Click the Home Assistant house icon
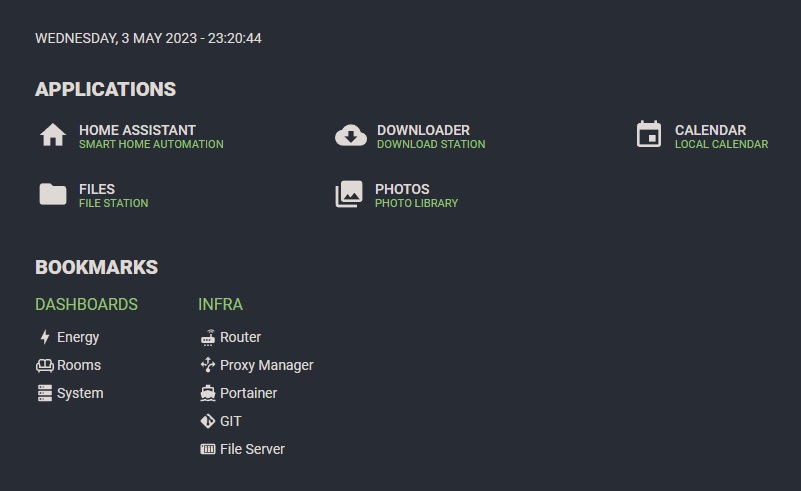Screen dimensions: 801x491 (53, 135)
